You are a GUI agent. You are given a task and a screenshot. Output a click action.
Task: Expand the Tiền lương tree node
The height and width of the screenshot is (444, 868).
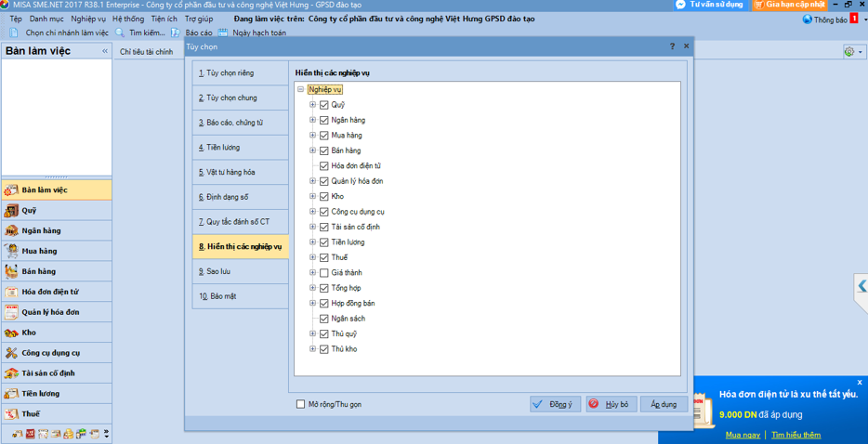[x=312, y=242]
